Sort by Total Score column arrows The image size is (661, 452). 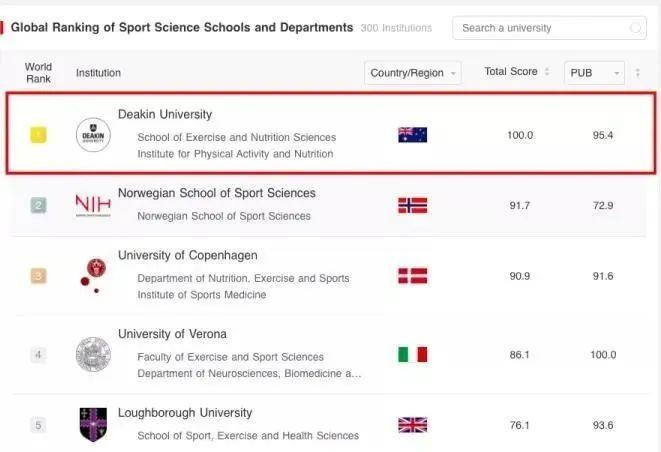(x=546, y=72)
